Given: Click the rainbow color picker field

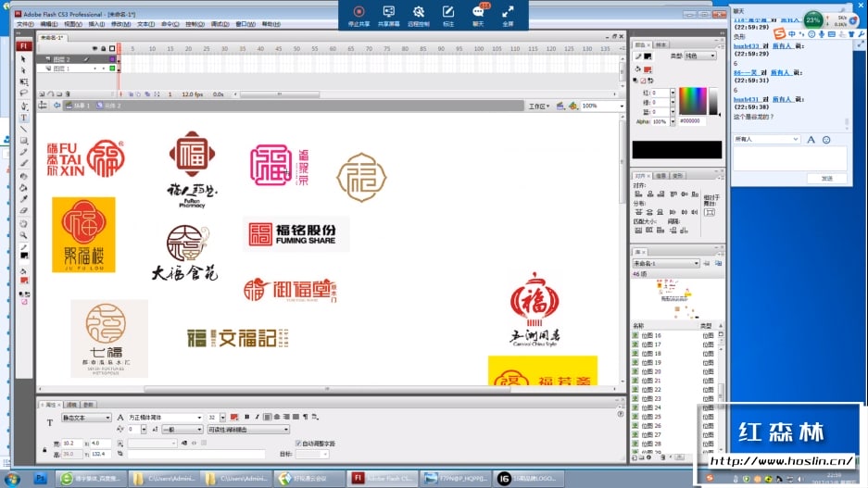Looking at the screenshot, I should (x=693, y=101).
